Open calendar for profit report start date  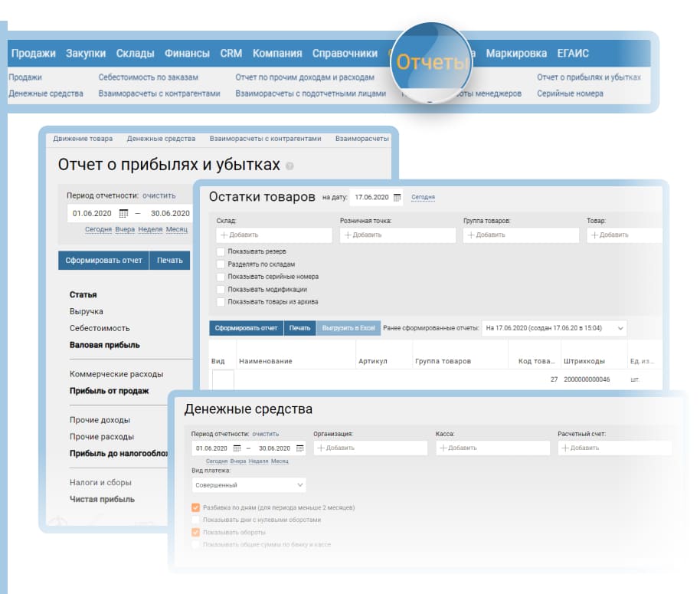[x=123, y=214]
